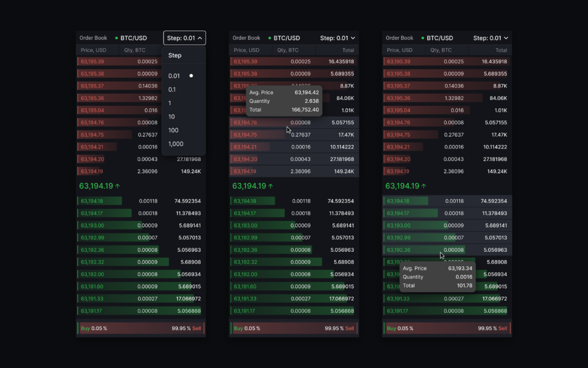588x368 pixels.
Task: Click the Buy/Sell ratio bar in right order book
Action: tap(447, 328)
